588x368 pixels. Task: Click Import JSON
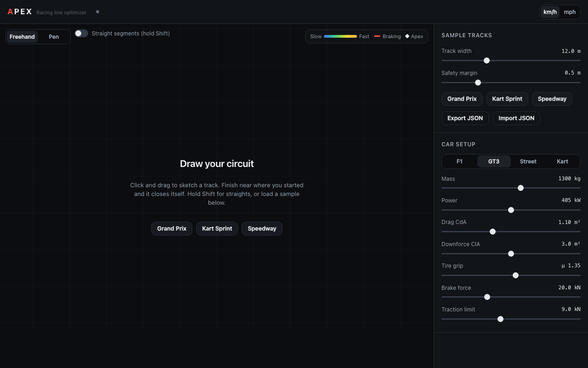click(516, 118)
